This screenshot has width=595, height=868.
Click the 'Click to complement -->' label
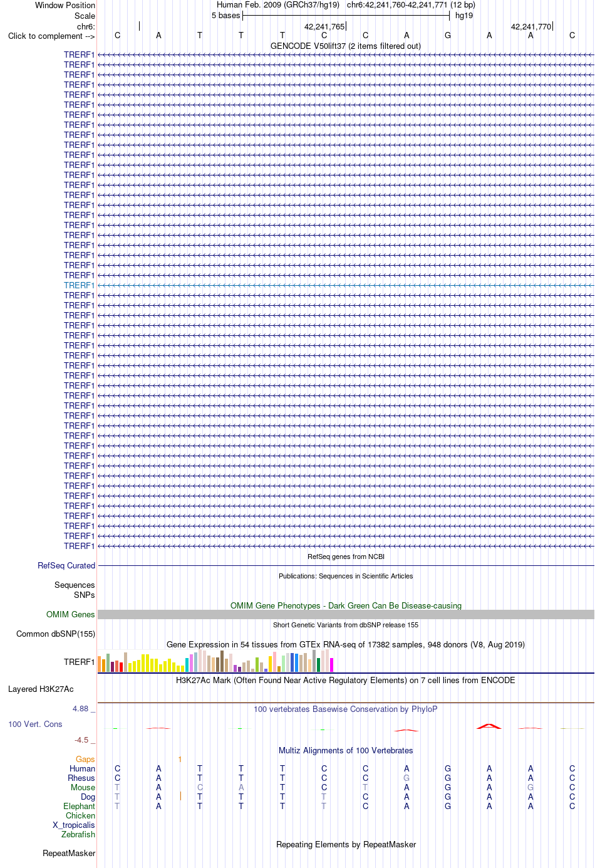point(51,36)
